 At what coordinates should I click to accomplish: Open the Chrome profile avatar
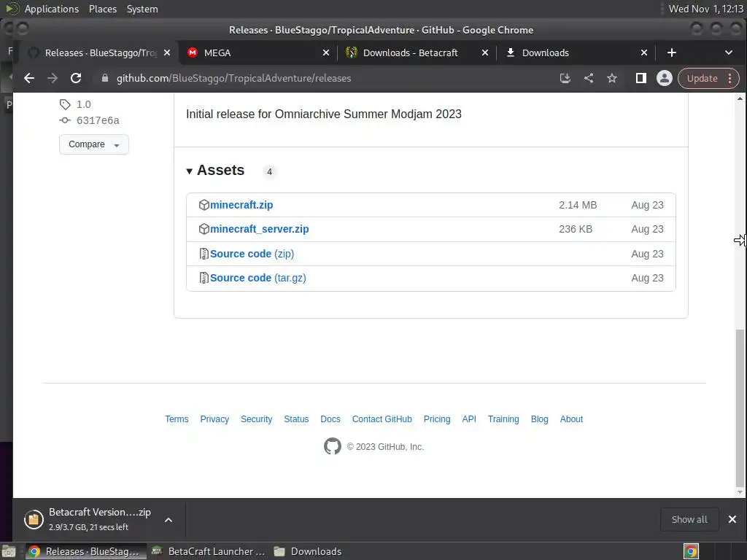tap(664, 78)
